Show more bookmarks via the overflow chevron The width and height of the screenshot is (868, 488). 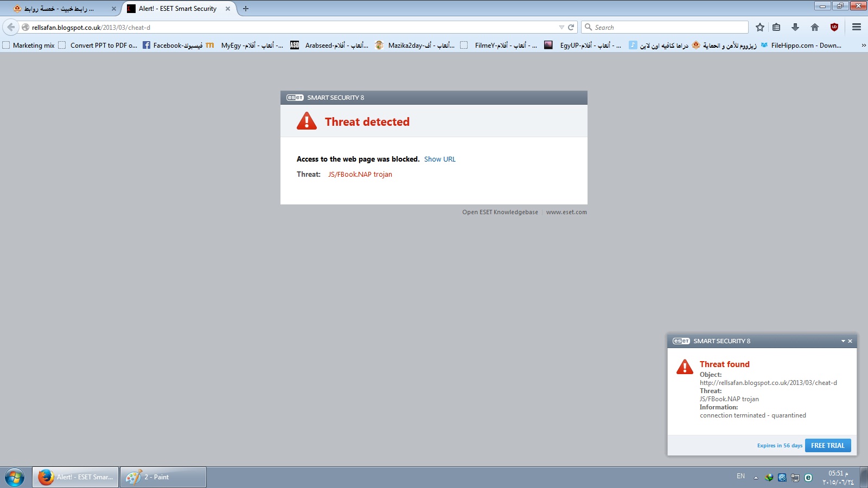point(863,46)
